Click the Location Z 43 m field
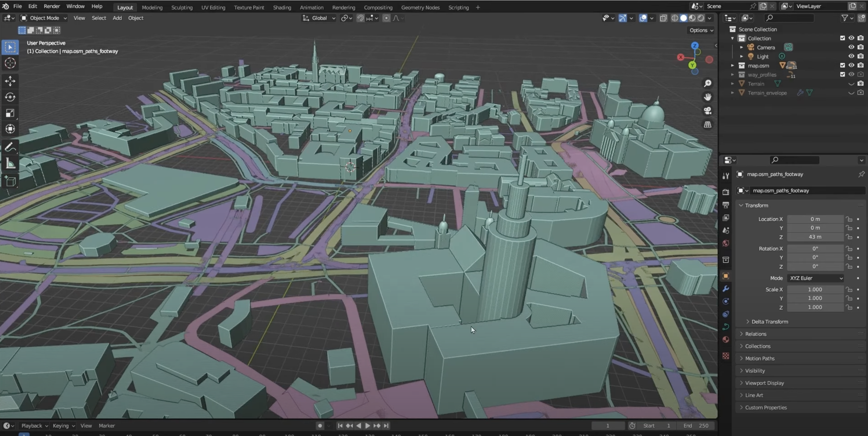 [x=815, y=237]
